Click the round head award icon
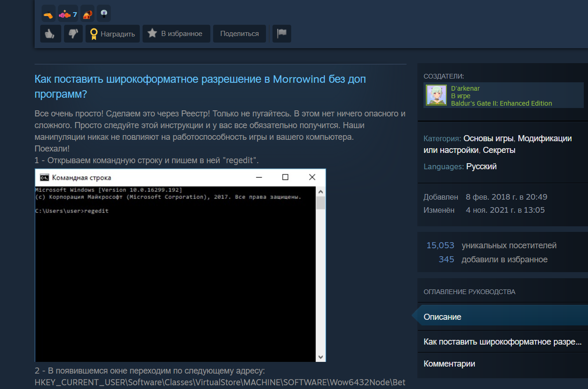 (x=104, y=14)
